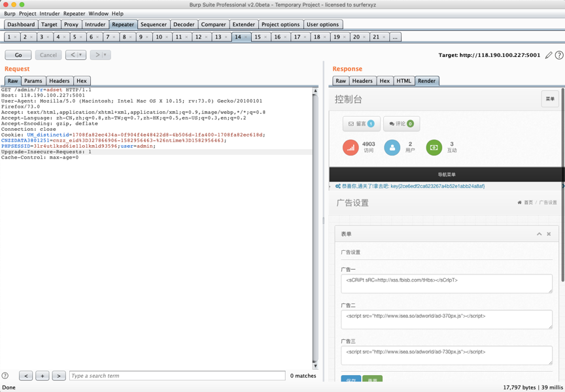Screen dimensions: 565x392
Task: Select the response Hex tab
Action: point(385,81)
